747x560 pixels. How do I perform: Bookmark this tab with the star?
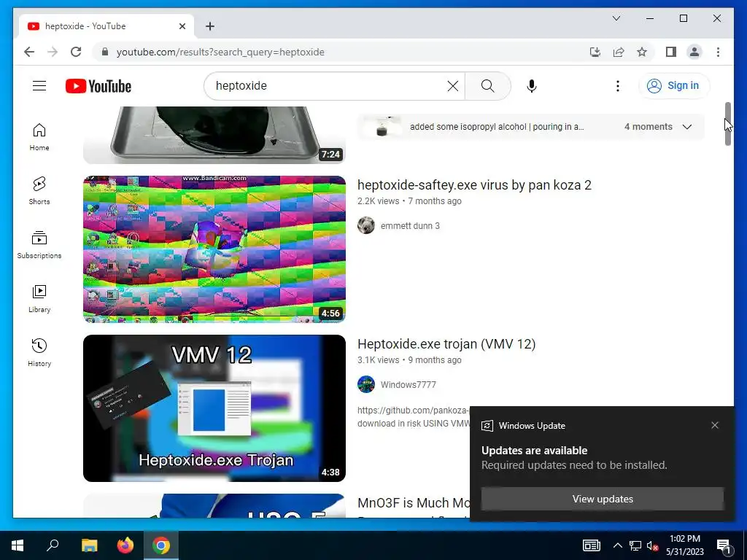[642, 52]
